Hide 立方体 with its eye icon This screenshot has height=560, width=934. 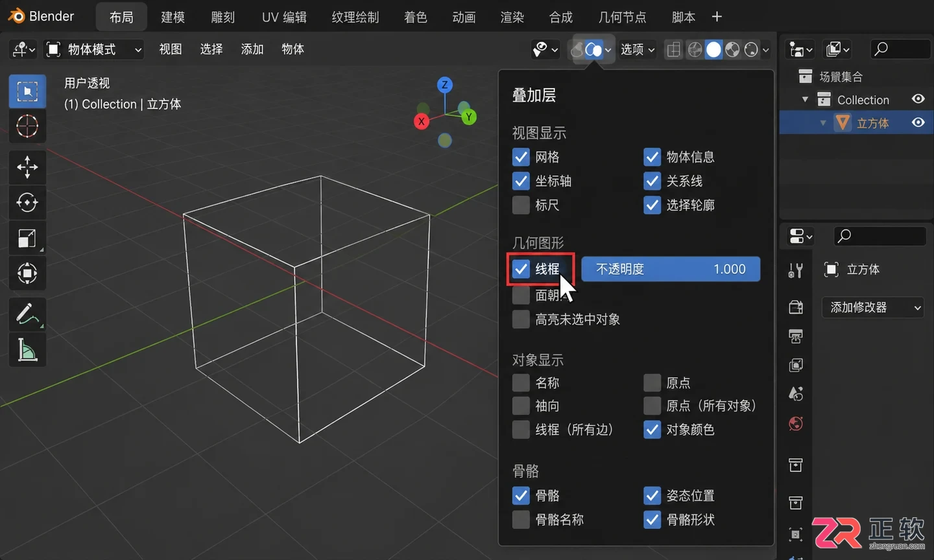coord(918,122)
